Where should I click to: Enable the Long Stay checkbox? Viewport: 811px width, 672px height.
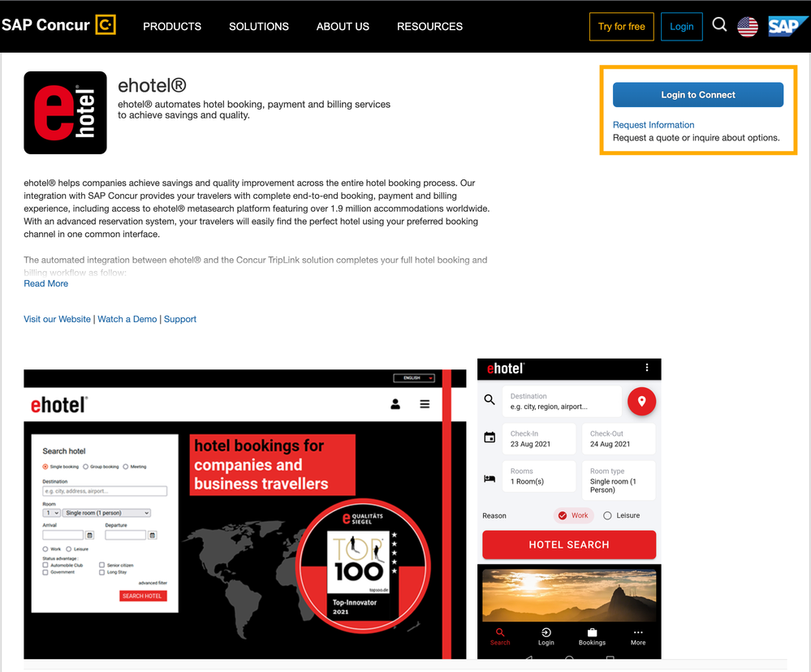(102, 572)
